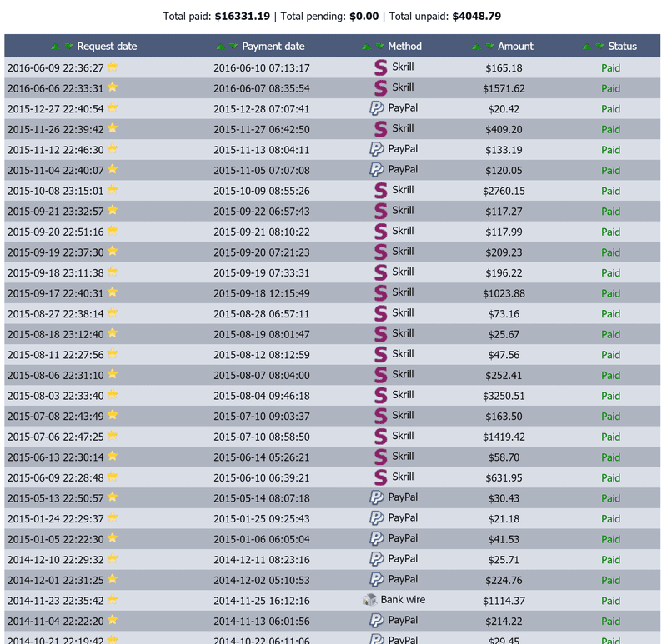
Task: Click Skrill label in the $47.56 row
Action: click(x=403, y=354)
